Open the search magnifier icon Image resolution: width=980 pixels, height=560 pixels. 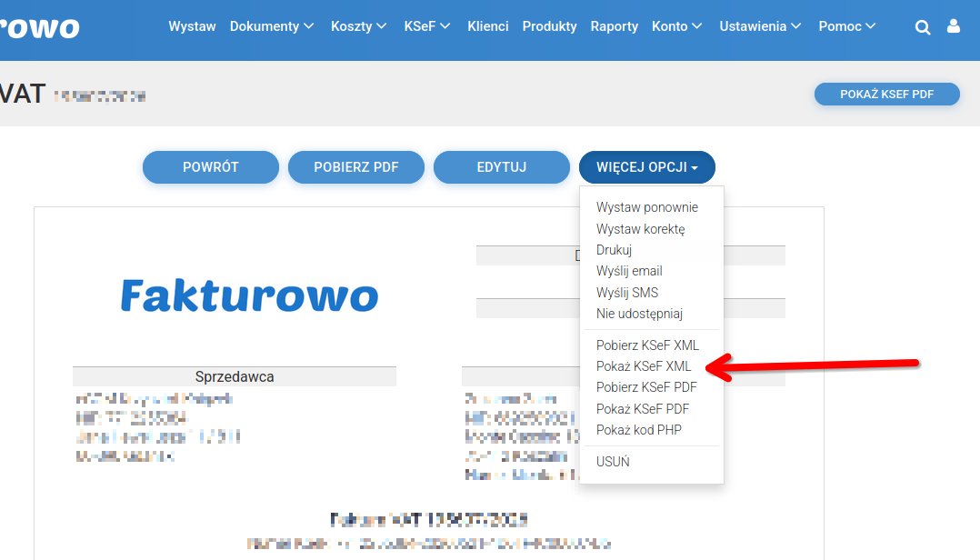click(923, 27)
